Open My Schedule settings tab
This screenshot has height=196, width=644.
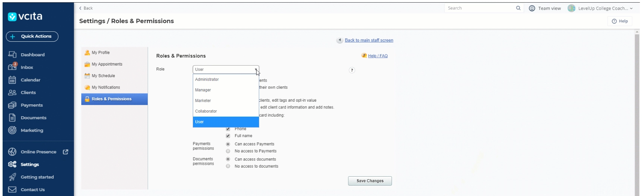pos(103,76)
